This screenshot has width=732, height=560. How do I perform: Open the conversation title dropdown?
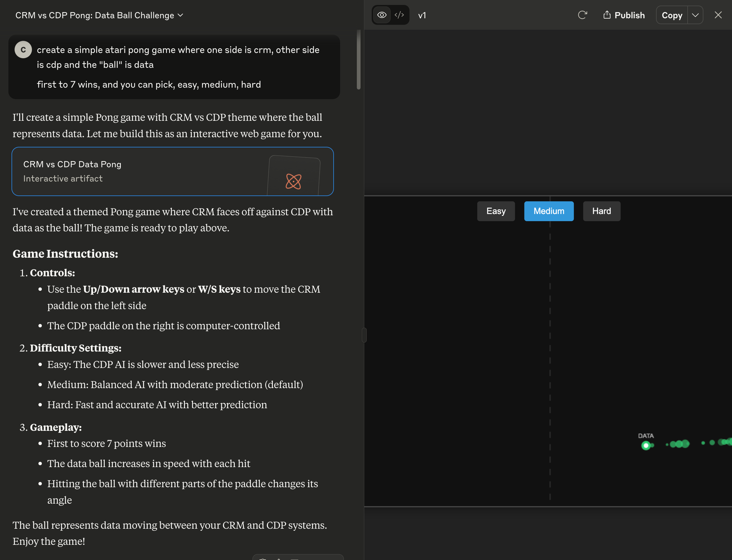coord(180,15)
